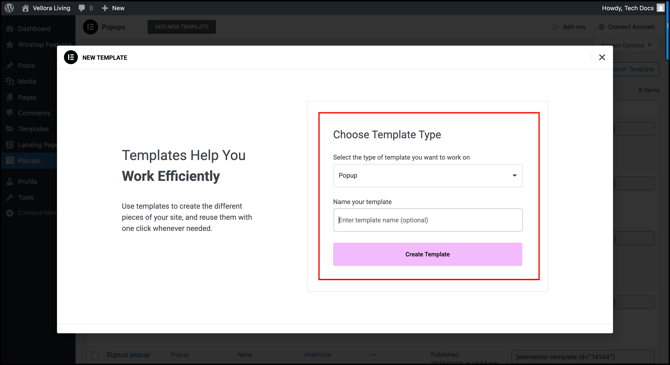Click the Posts pin icon in sidebar
Screen dimensions: 670x365
(9, 65)
